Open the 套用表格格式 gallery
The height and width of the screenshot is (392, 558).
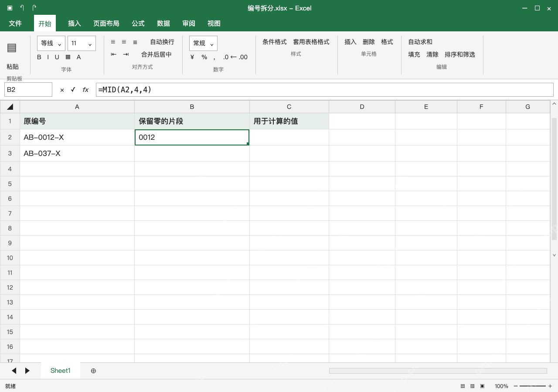[311, 42]
